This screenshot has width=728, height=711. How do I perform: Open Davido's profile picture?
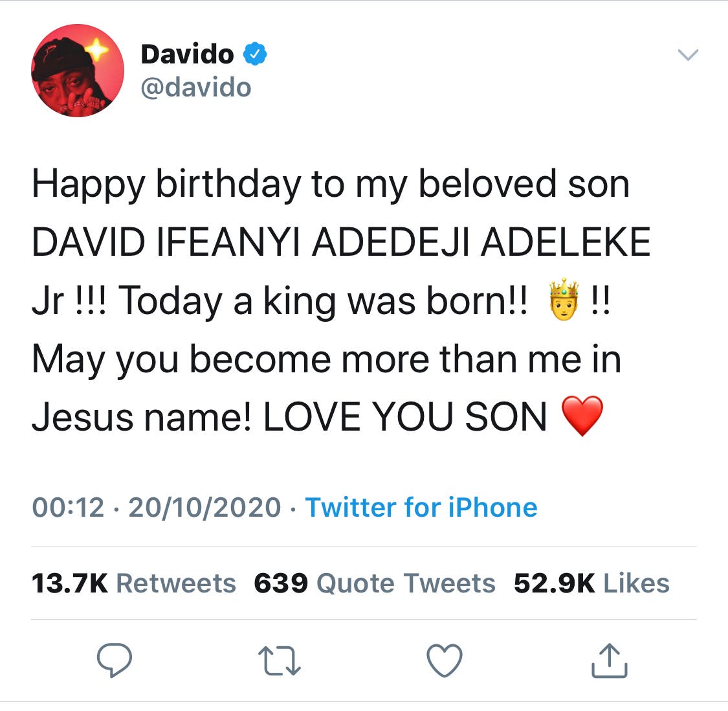(x=78, y=71)
